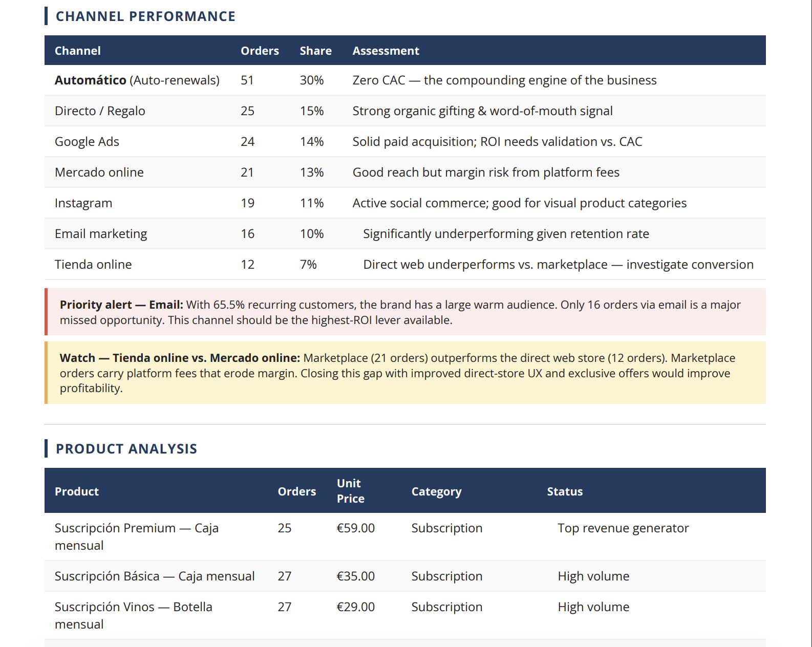Click the Unit Price column header

(351, 491)
